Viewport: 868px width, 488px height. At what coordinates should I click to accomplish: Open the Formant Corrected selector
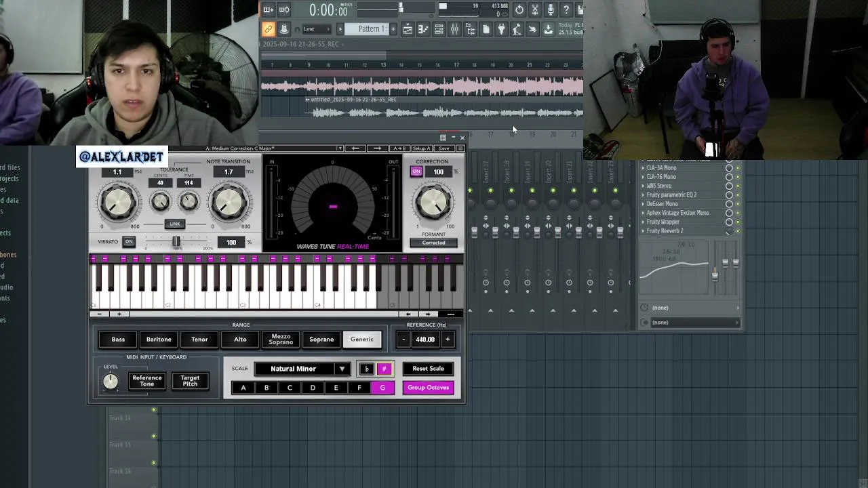tap(433, 243)
